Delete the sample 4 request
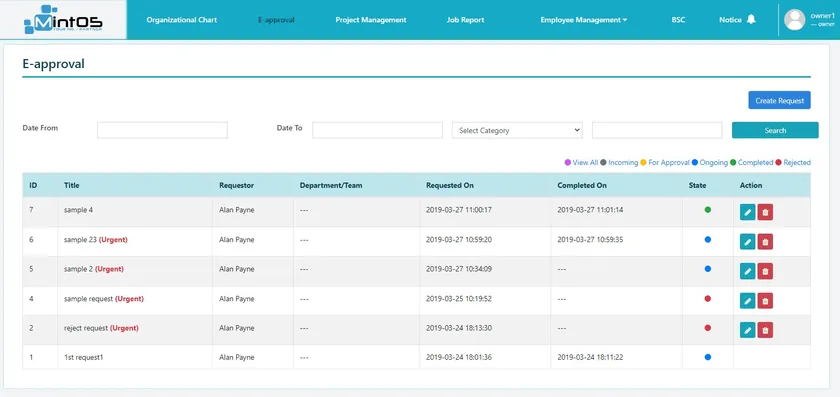 point(765,212)
